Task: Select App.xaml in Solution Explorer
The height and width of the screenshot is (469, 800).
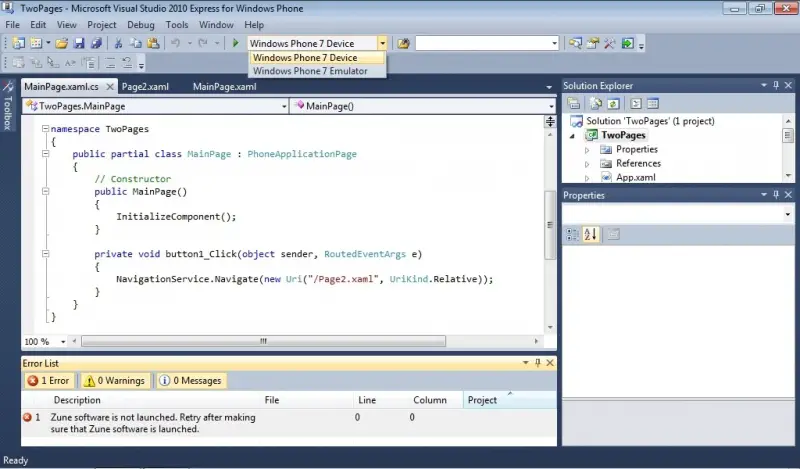Action: [x=636, y=177]
